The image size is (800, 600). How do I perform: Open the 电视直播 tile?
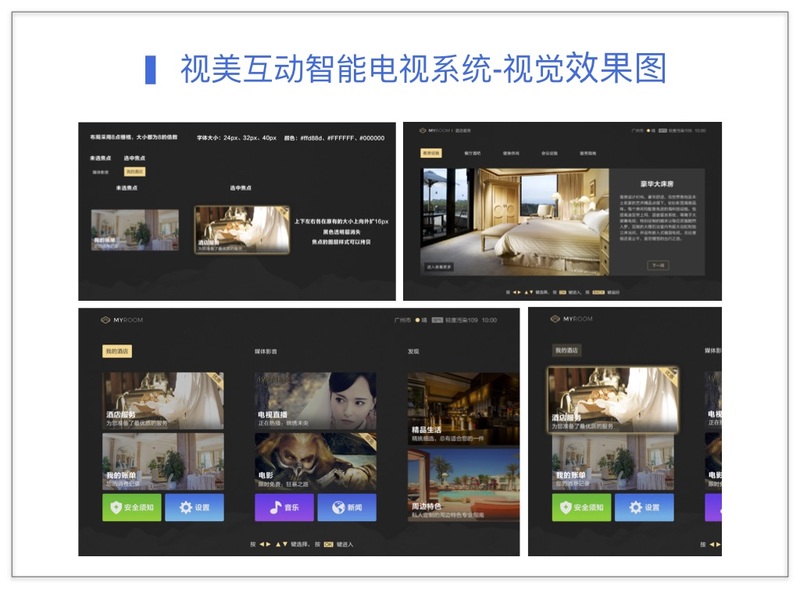[315, 401]
